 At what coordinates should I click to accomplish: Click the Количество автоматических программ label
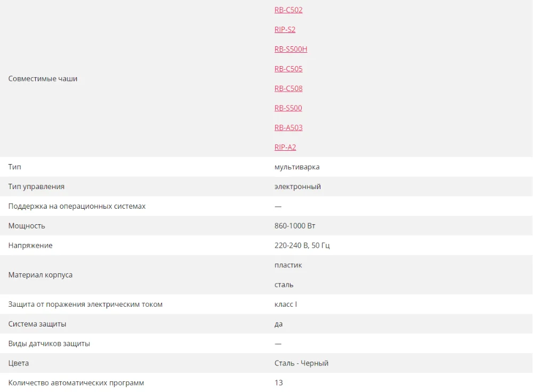pyautogui.click(x=76, y=383)
